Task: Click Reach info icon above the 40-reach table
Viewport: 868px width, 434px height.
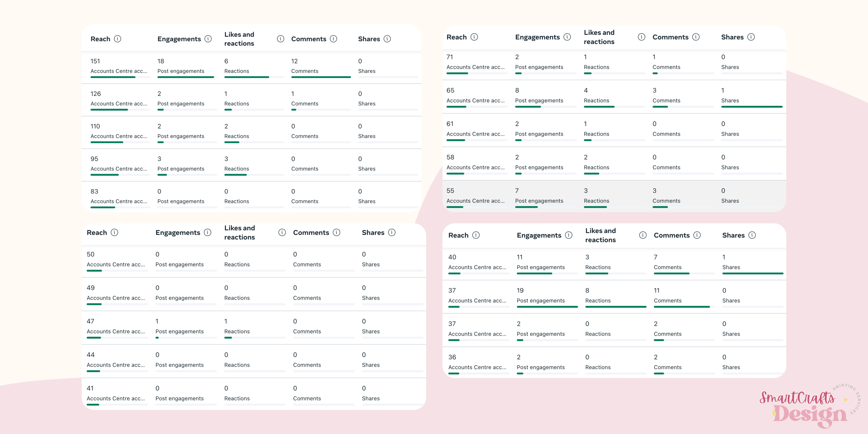Action: (476, 235)
